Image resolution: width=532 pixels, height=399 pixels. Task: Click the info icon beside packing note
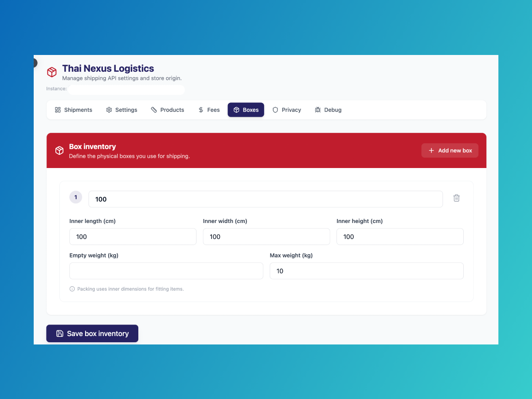click(x=72, y=289)
